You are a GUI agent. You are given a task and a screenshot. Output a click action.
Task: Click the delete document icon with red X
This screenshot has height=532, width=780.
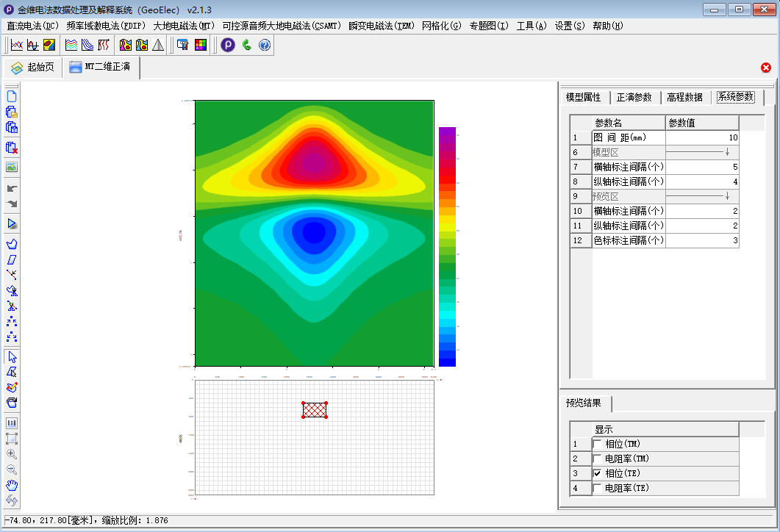click(x=12, y=148)
